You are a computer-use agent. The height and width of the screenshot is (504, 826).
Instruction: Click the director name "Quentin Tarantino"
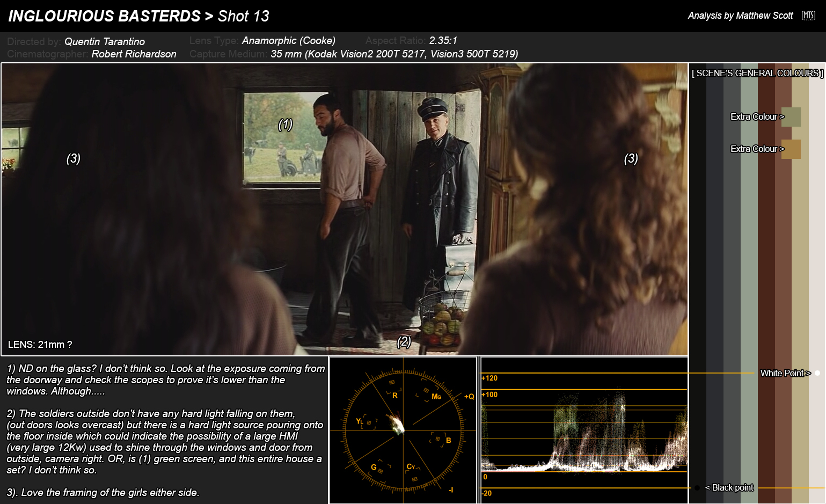pos(105,41)
